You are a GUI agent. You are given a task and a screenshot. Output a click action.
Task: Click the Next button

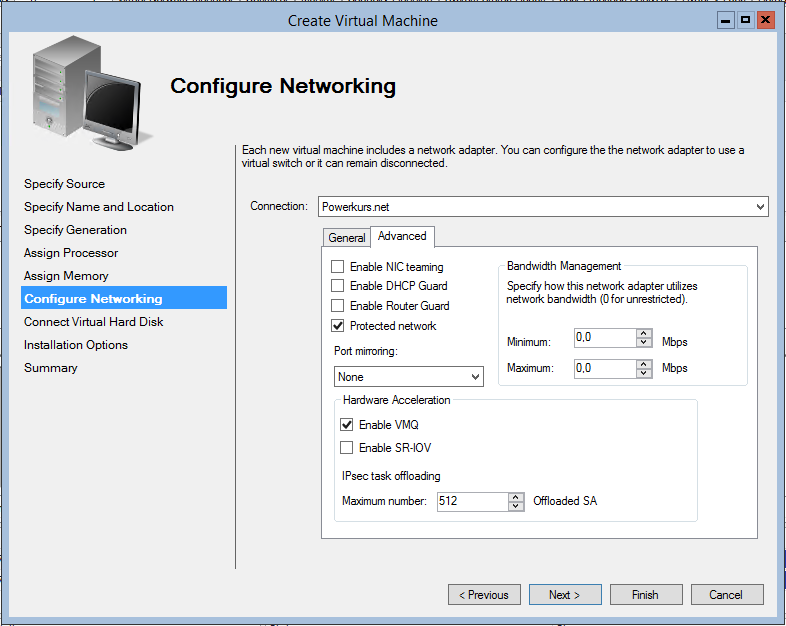565,594
